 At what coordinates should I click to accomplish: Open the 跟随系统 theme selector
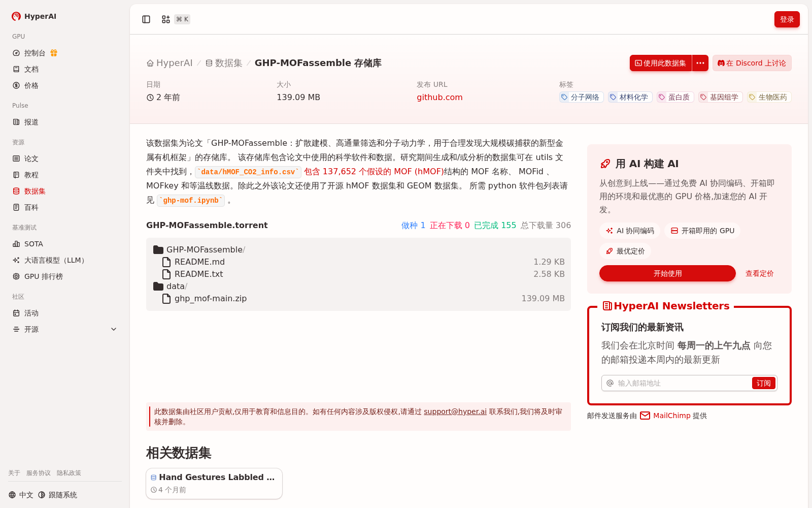57,495
